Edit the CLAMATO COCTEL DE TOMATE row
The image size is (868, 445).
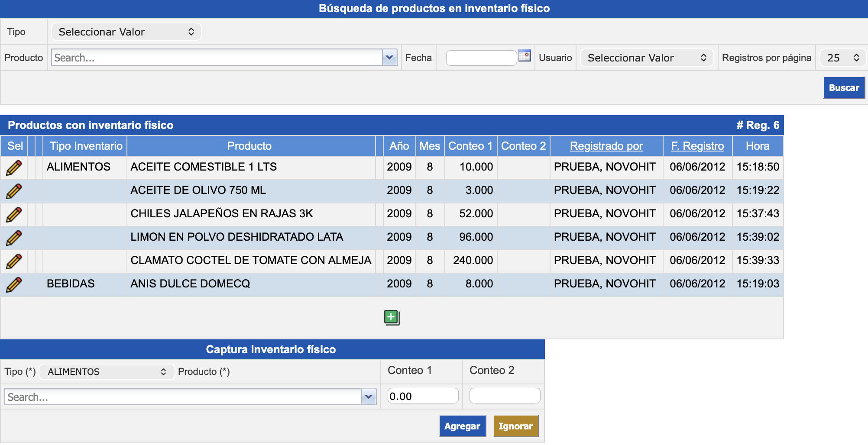point(14,261)
